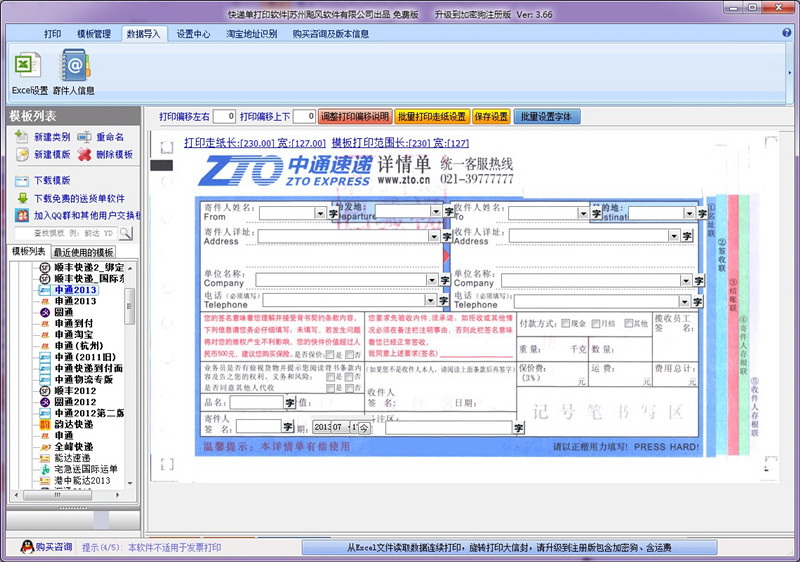Open the sender Address dropdown arrow
Image resolution: width=800 pixels, height=562 pixels.
pos(434,236)
